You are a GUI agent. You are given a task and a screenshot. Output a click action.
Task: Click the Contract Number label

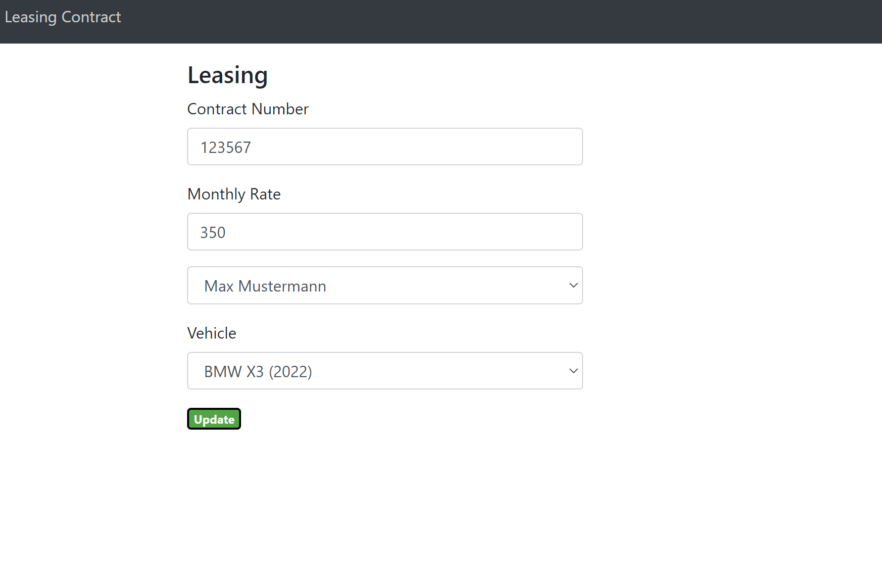[x=247, y=109]
